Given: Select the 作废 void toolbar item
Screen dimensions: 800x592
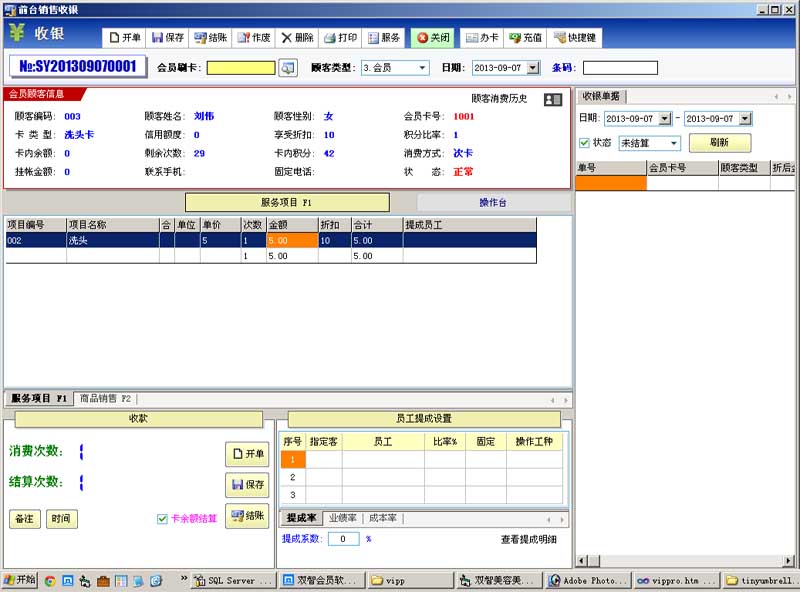Looking at the screenshot, I should [x=254, y=38].
